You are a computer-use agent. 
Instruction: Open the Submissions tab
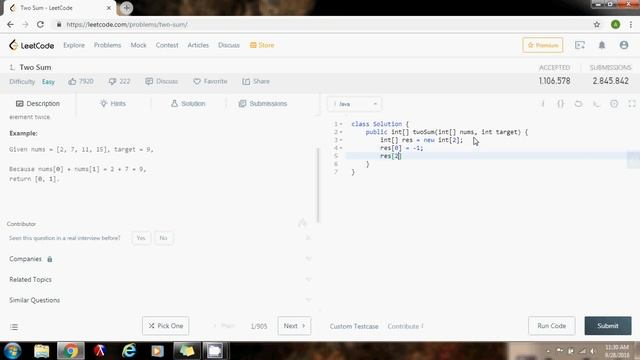pos(263,104)
